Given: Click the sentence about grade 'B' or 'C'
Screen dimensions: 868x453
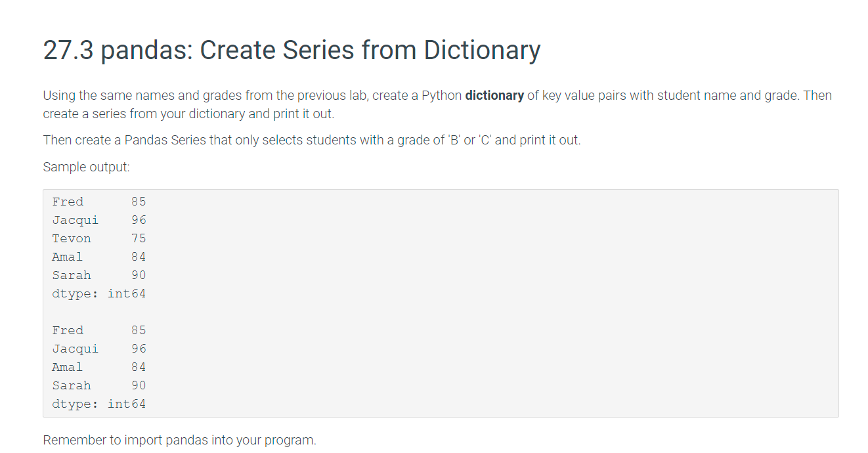Looking at the screenshot, I should point(312,140).
